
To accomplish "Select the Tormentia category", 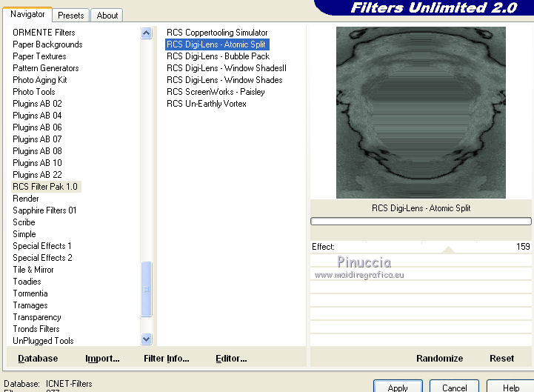I will 30,293.
